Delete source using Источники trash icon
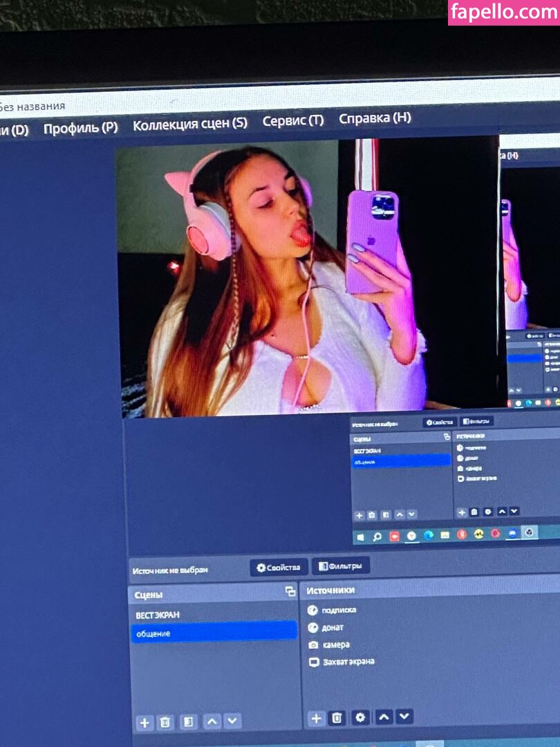The height and width of the screenshot is (747, 560). [x=337, y=718]
